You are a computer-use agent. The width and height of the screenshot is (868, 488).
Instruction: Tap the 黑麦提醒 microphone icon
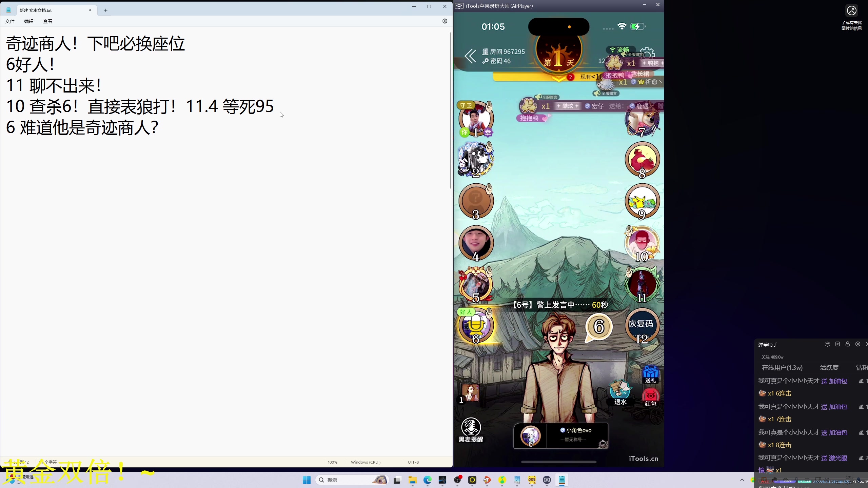click(471, 430)
